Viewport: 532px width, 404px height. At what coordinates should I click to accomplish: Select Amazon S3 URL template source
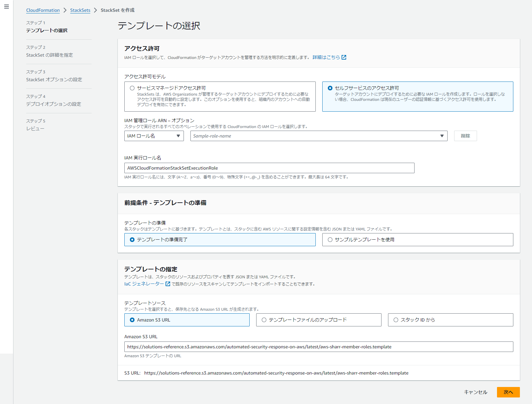pyautogui.click(x=187, y=320)
